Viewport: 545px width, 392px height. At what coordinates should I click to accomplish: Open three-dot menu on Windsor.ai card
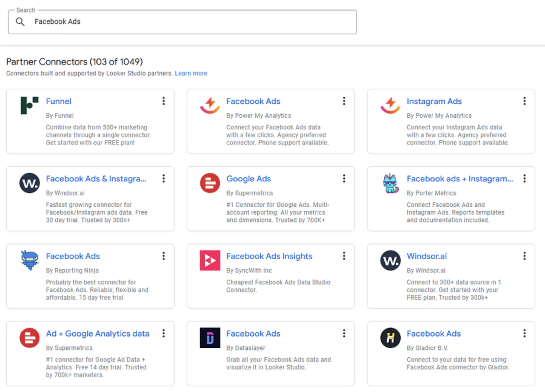pos(524,256)
